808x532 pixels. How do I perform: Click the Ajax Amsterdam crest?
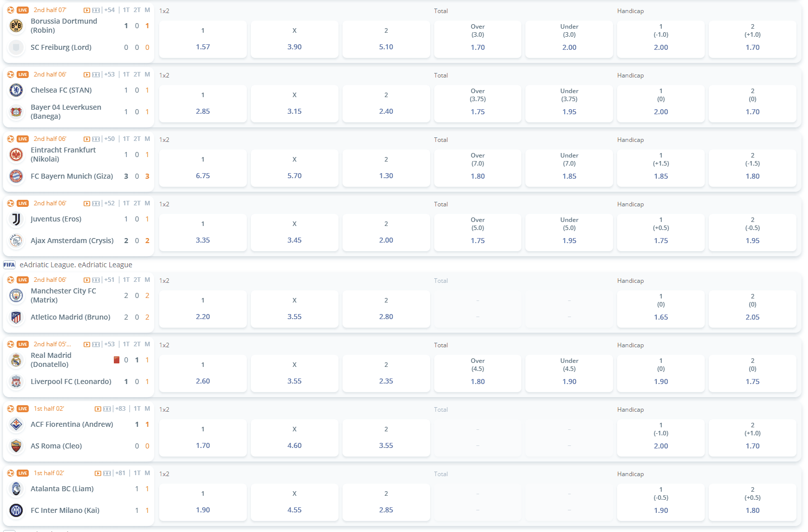(16, 241)
